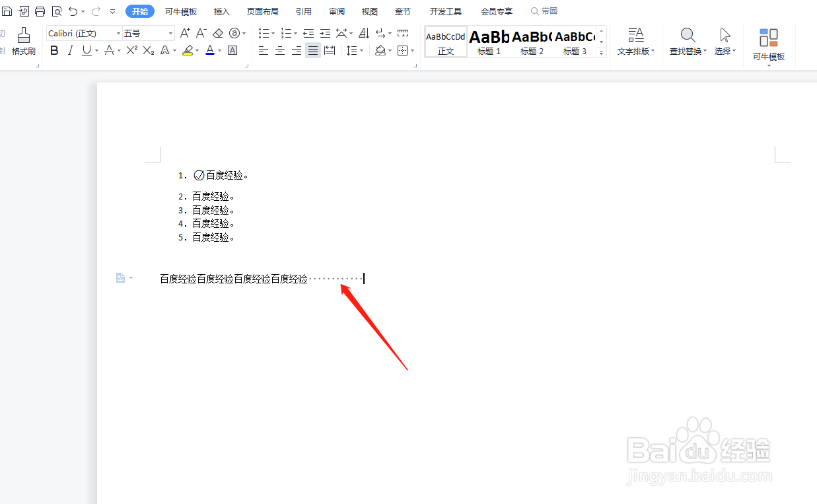Image resolution: width=817 pixels, height=504 pixels.
Task: Click the Subscript X₂ icon
Action: click(x=149, y=50)
